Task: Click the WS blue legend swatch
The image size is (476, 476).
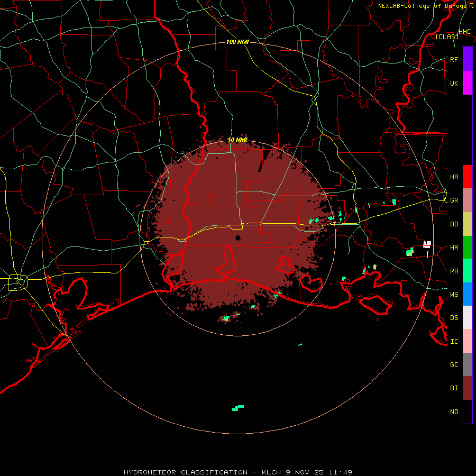Action: [x=467, y=294]
